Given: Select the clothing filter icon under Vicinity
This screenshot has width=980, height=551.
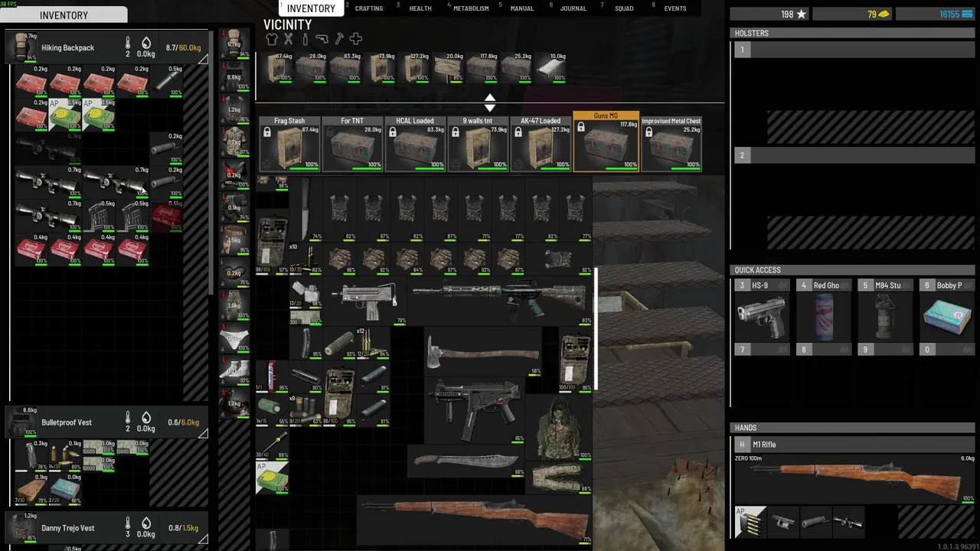Looking at the screenshot, I should pyautogui.click(x=271, y=39).
